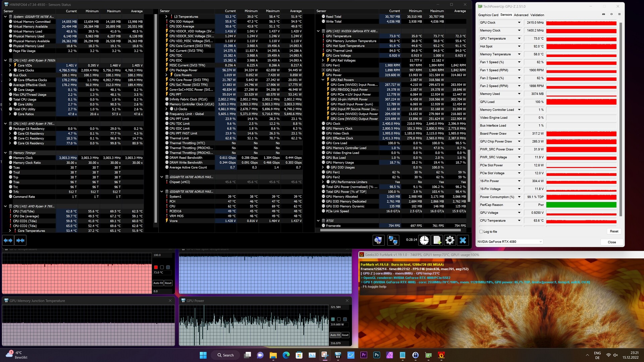This screenshot has width=644, height=362.
Task: Click the red color box in GPU temperature graph
Action: click(x=156, y=267)
